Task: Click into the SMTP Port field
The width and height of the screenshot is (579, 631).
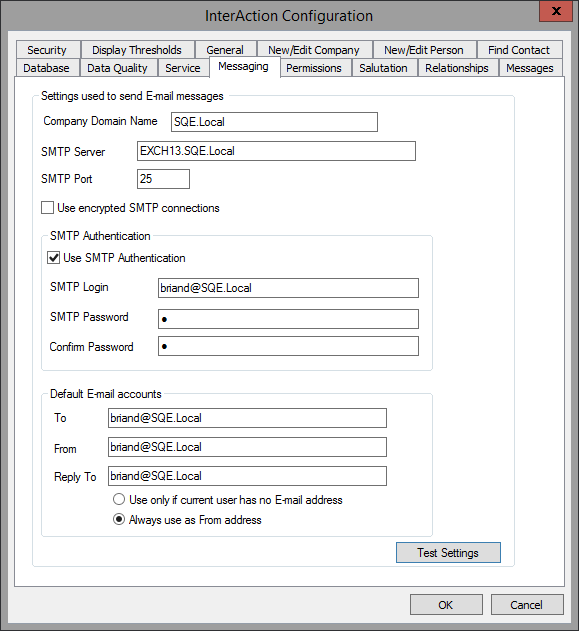Action: (163, 179)
